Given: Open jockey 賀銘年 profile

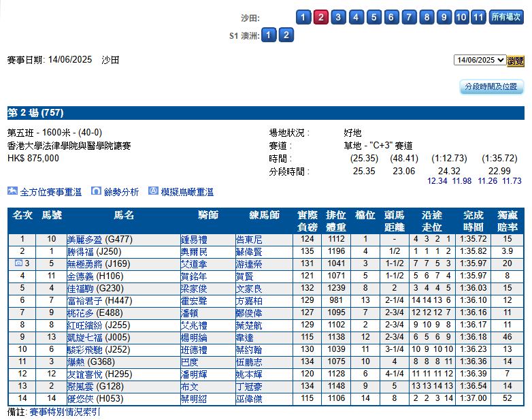Looking at the screenshot, I should coord(194,276).
